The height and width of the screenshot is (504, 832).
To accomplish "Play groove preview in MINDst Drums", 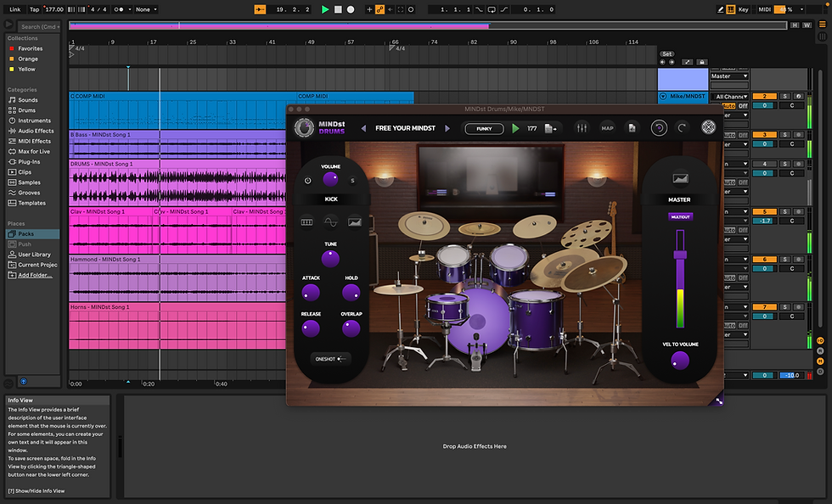I will (x=515, y=128).
